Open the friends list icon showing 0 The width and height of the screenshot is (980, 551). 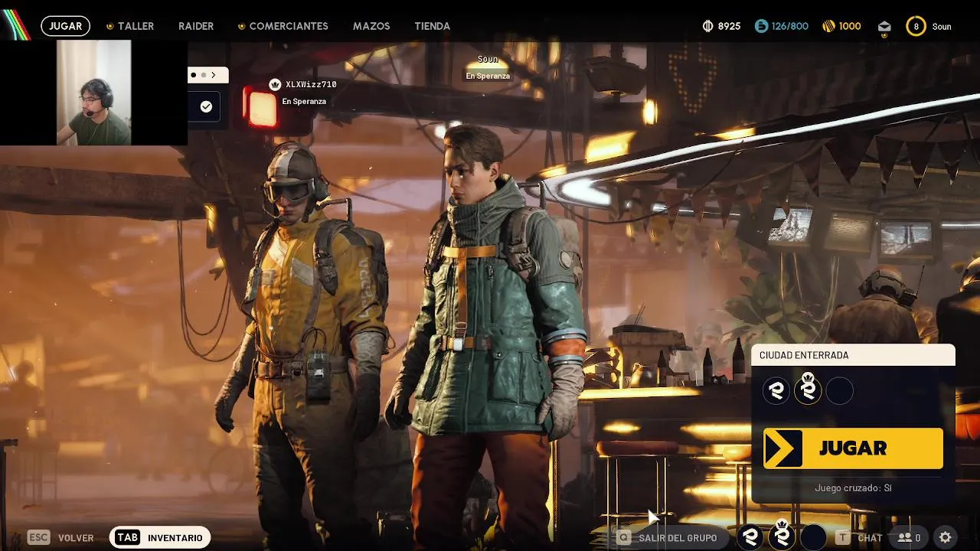(x=909, y=538)
